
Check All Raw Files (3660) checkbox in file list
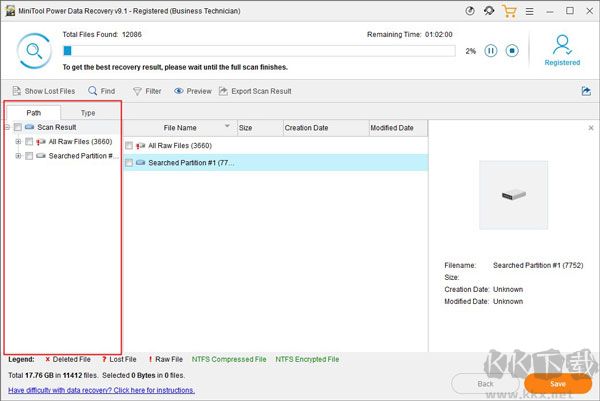(129, 145)
